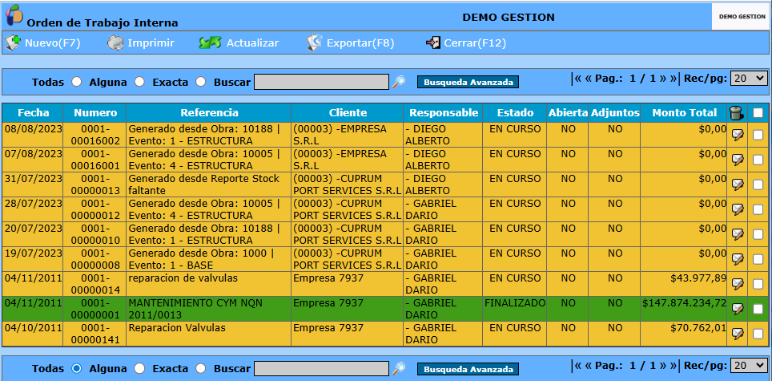
Task: Check the box for order 0001-00000008
Action: coord(758,259)
